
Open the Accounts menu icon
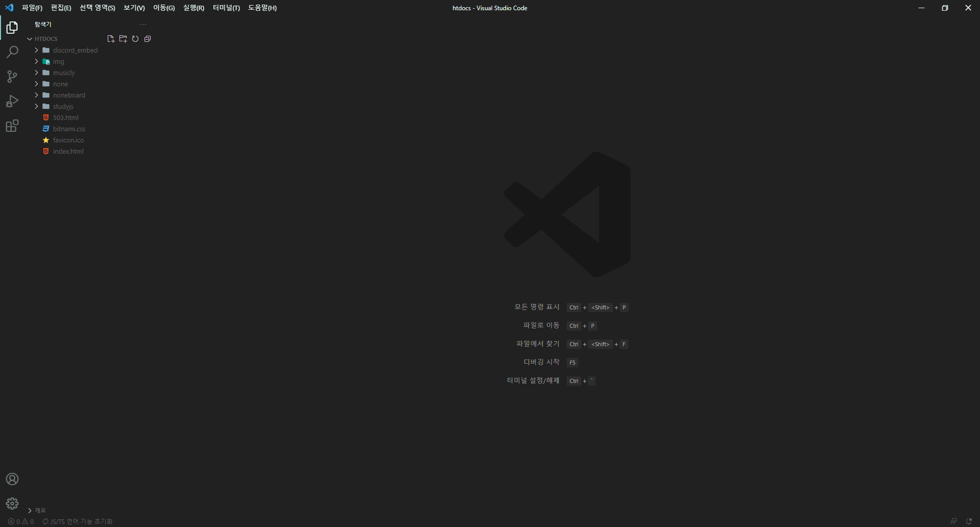[12, 479]
